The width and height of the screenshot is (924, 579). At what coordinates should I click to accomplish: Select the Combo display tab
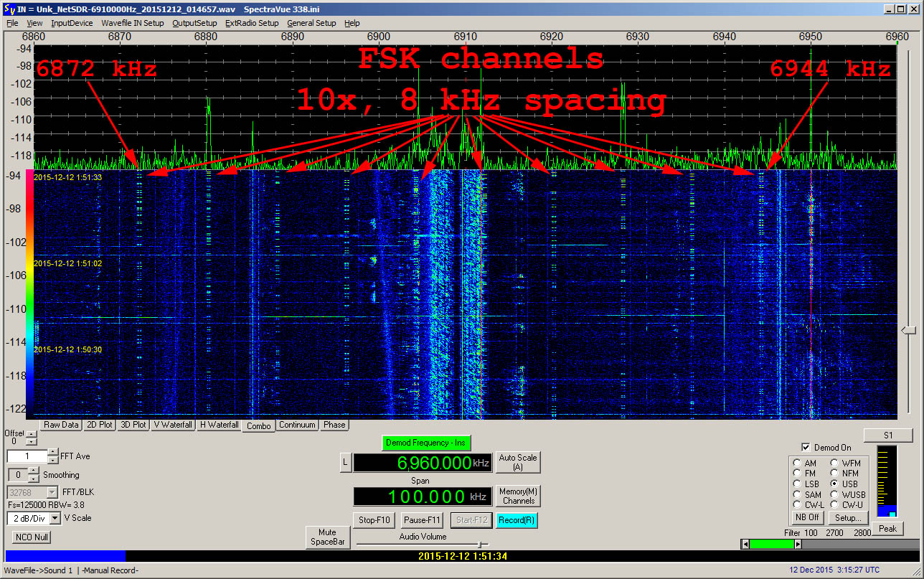tap(259, 425)
